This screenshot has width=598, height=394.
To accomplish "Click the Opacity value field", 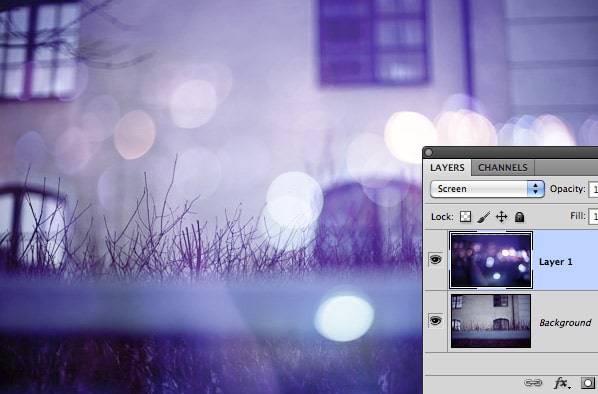I will [x=593, y=189].
